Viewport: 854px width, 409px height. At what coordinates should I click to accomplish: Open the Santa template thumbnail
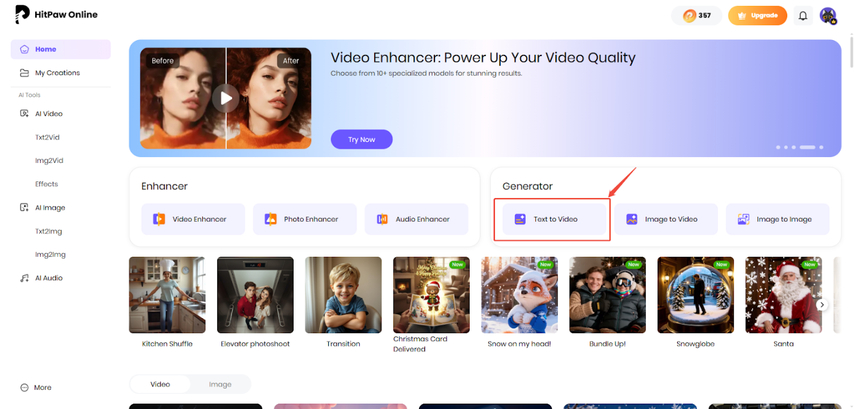[784, 295]
